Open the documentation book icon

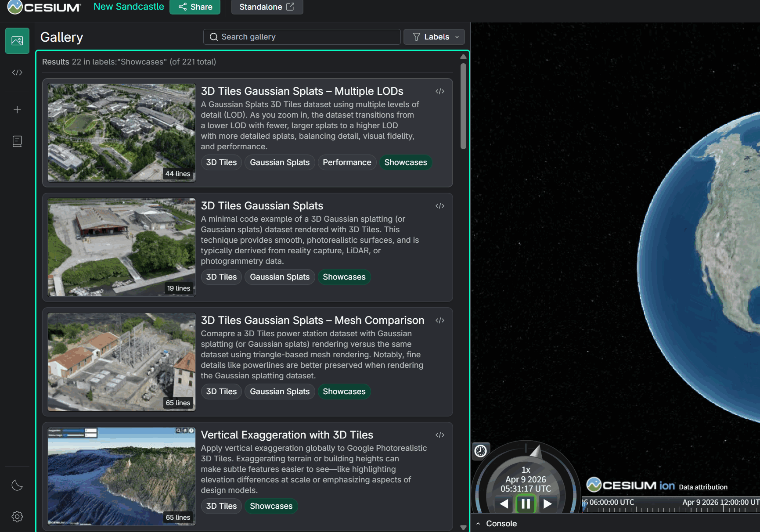[x=17, y=141]
